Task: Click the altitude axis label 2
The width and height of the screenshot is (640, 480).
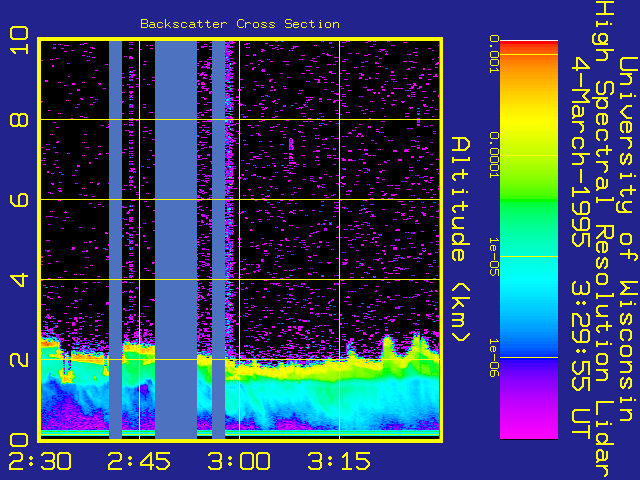Action: [19, 360]
